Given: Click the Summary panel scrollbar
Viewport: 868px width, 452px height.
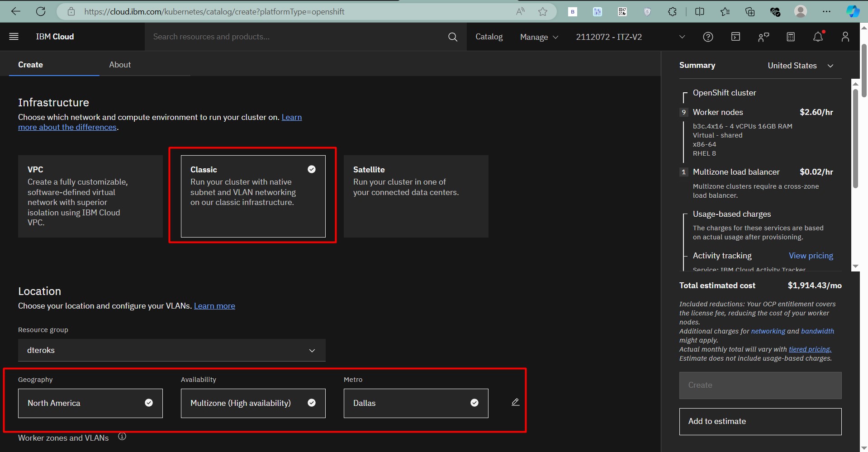Looking at the screenshot, I should coord(855,138).
